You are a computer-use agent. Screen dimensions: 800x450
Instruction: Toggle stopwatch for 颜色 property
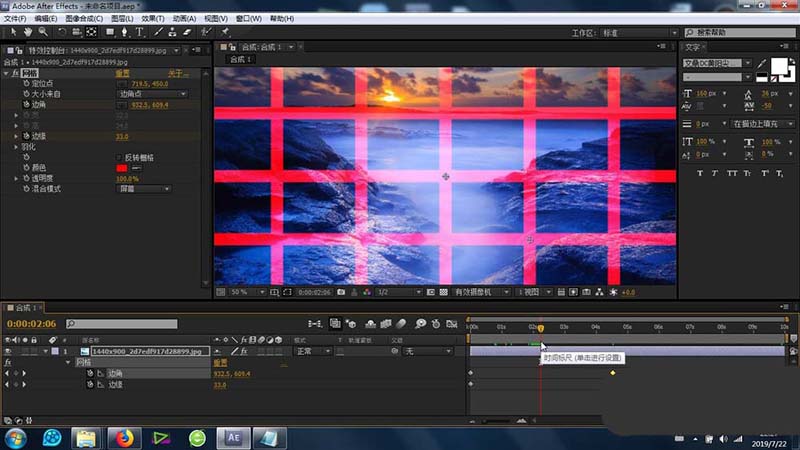point(26,167)
